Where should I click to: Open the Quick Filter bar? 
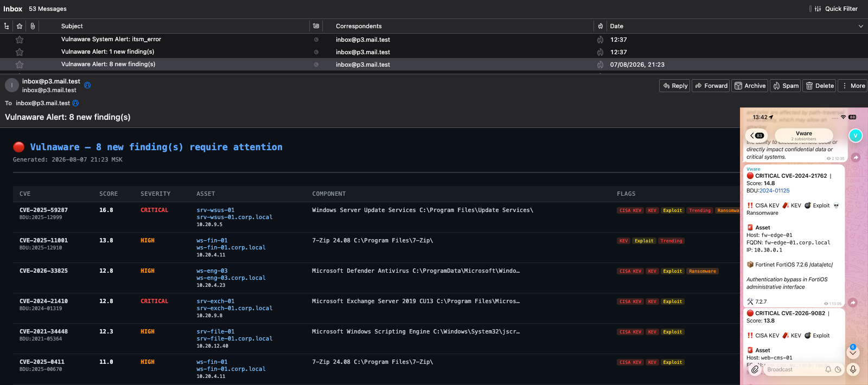click(x=836, y=9)
